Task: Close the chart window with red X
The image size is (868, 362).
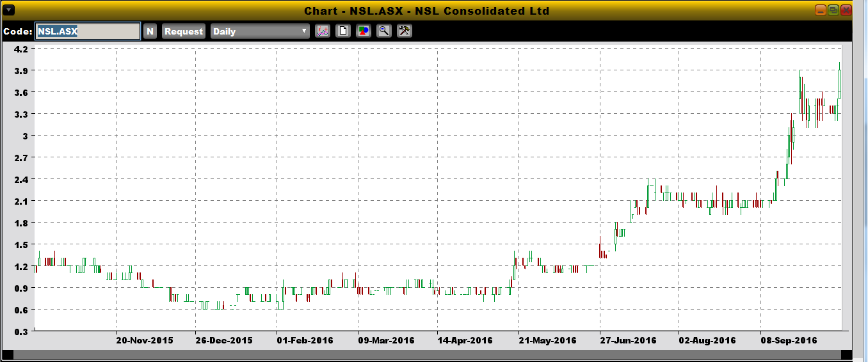Action: pyautogui.click(x=846, y=10)
